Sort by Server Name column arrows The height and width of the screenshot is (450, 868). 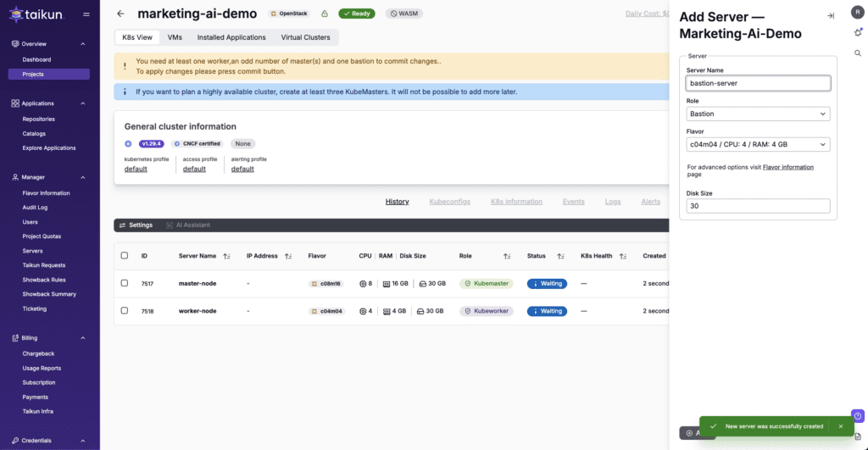tap(226, 256)
